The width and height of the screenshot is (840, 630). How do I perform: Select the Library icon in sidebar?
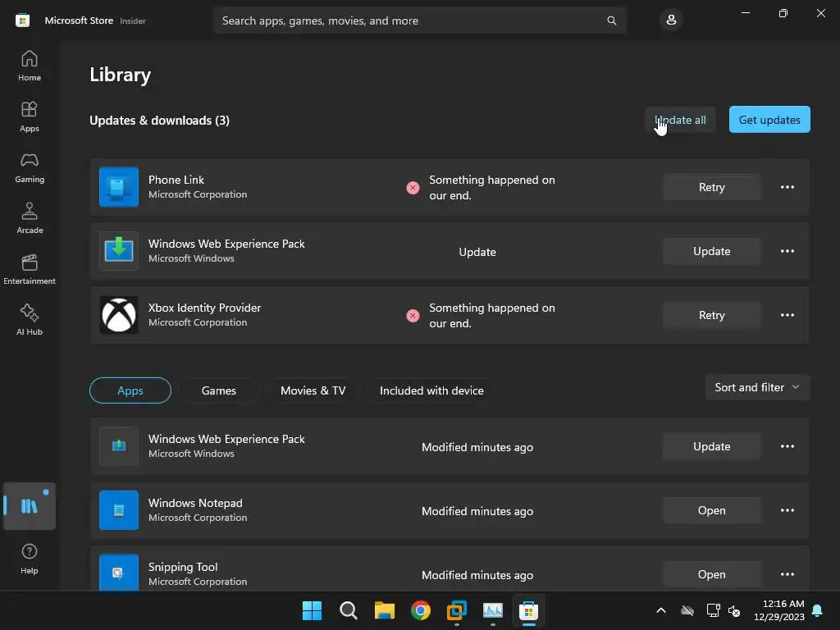tap(30, 506)
